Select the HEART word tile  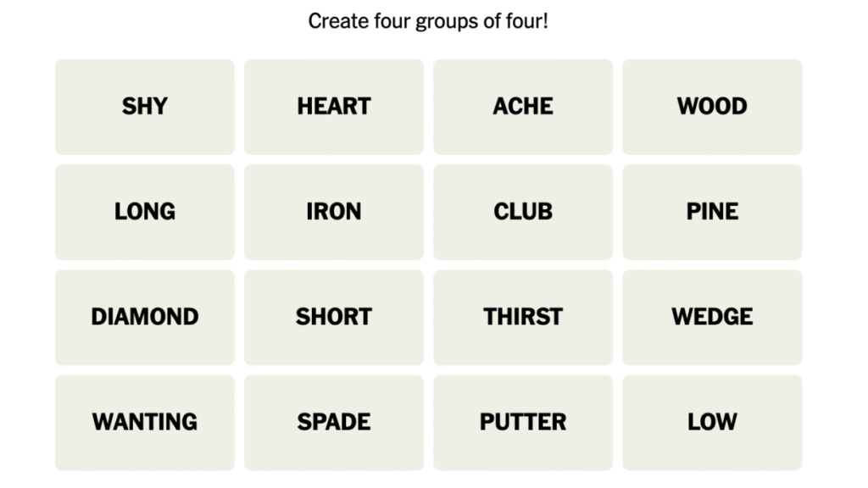point(334,107)
